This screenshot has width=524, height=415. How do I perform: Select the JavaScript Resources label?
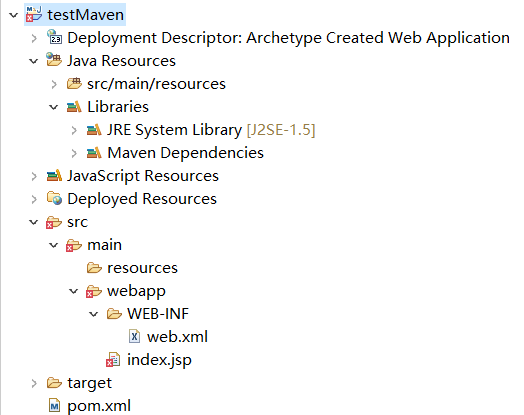tap(143, 176)
